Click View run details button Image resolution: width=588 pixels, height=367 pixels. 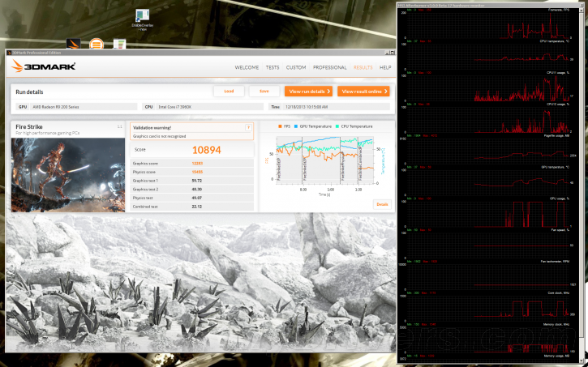pyautogui.click(x=308, y=91)
